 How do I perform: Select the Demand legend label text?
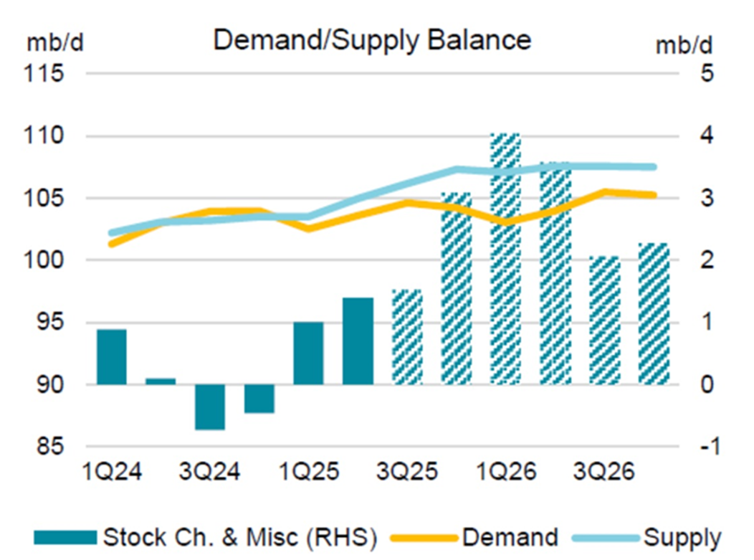coord(510,537)
